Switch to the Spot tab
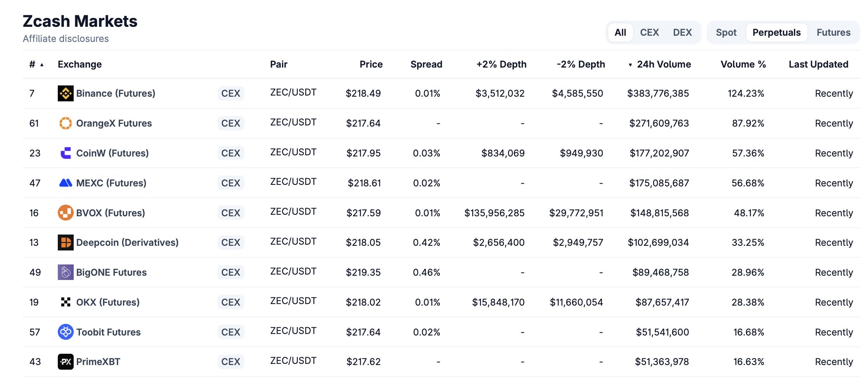 [x=726, y=33]
